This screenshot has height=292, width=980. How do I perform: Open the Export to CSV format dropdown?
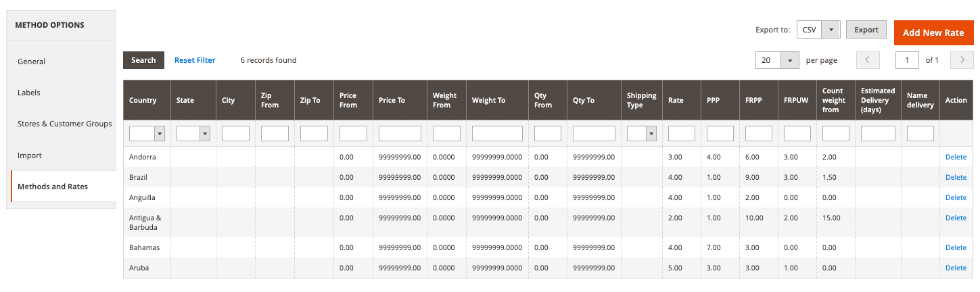tap(818, 30)
